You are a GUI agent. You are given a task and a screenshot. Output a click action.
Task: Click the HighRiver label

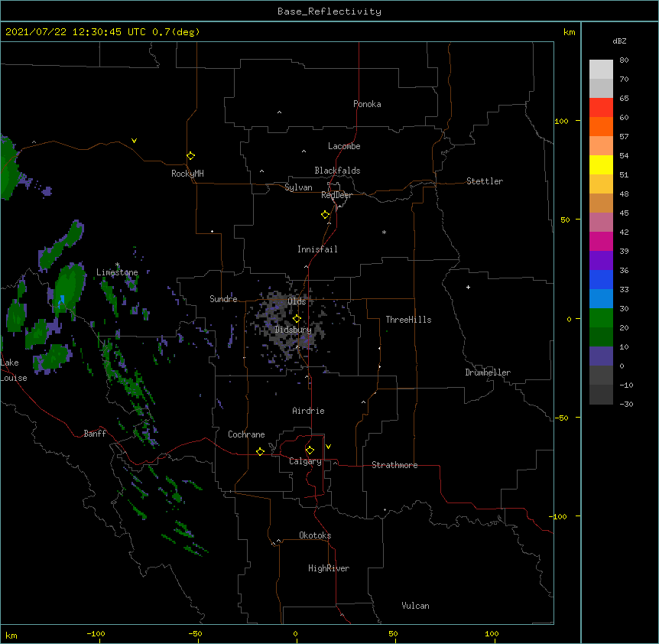tap(329, 568)
